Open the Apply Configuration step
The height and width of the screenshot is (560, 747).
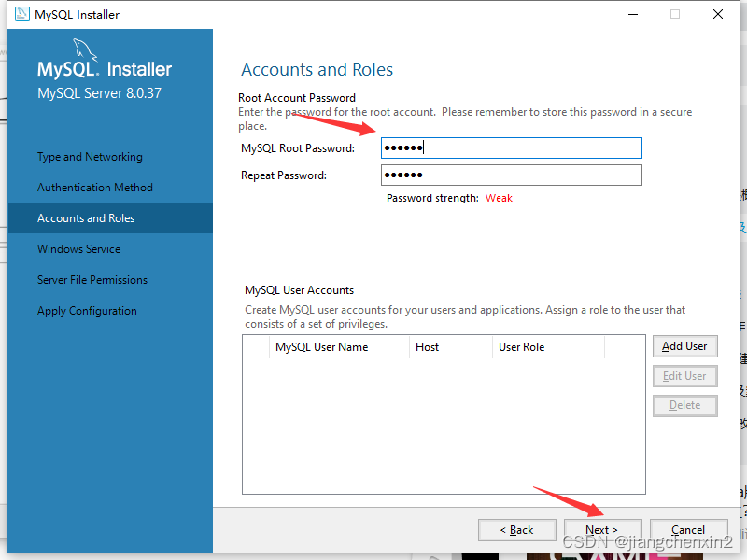tap(87, 311)
